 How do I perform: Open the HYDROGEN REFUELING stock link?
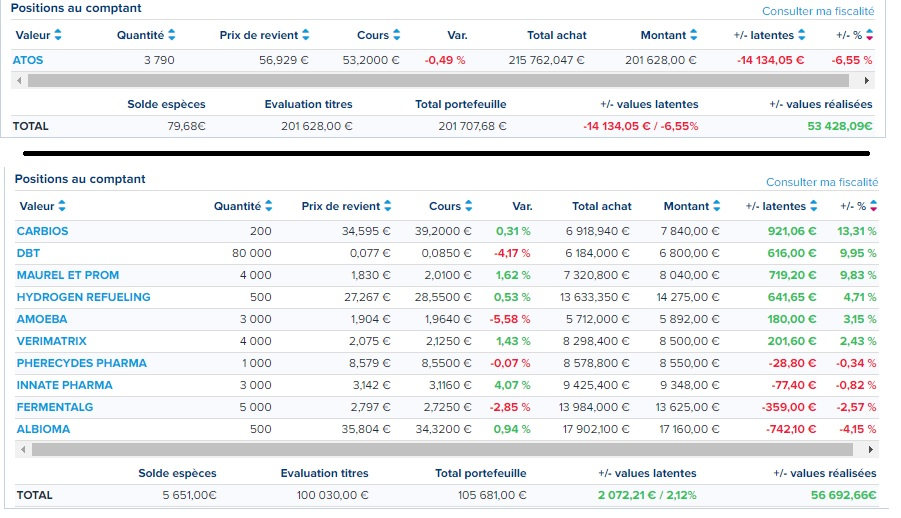pos(83,297)
